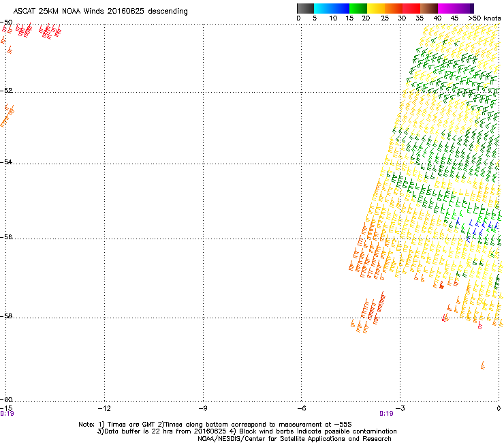
Task: Click the cyan-blue 5-15 knots legend band
Action: pyautogui.click(x=332, y=8)
